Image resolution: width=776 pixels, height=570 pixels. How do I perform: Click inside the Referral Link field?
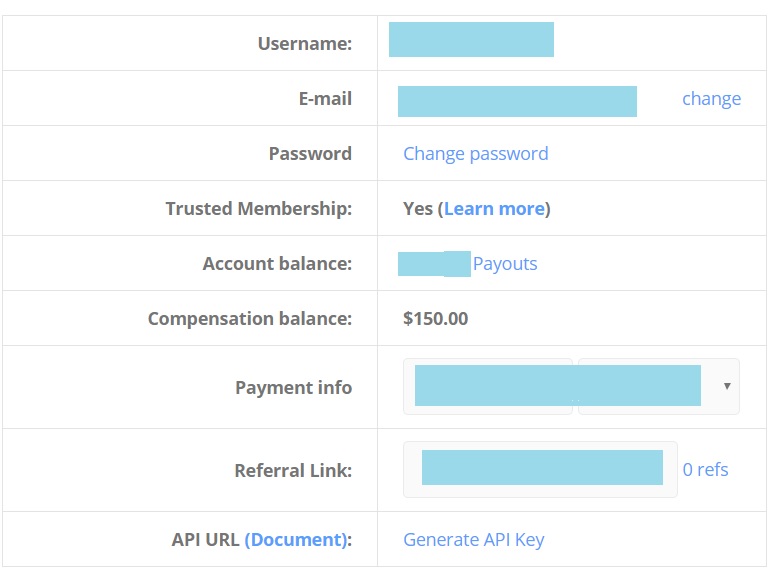540,469
